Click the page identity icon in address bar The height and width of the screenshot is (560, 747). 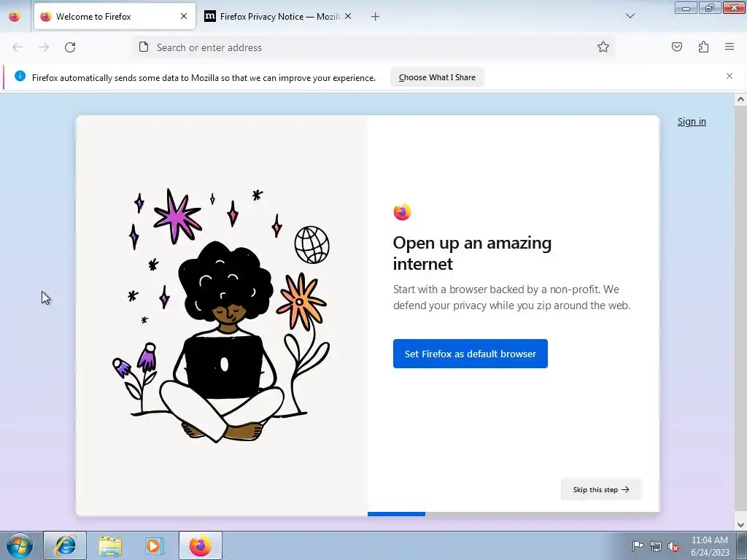pos(144,47)
